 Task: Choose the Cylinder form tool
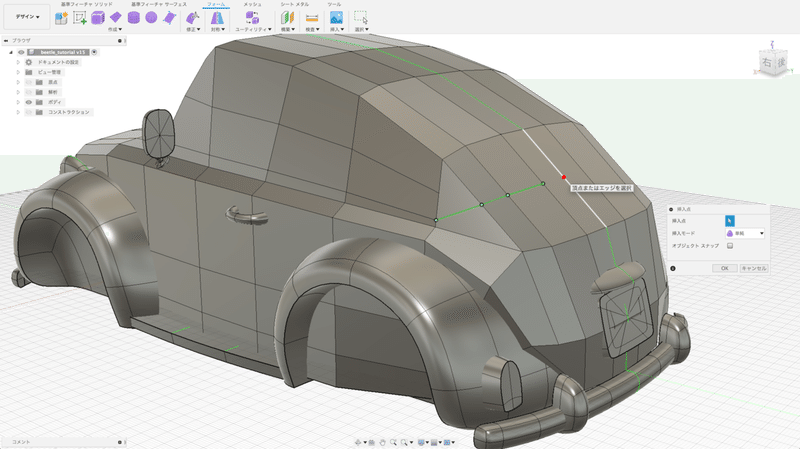click(133, 19)
